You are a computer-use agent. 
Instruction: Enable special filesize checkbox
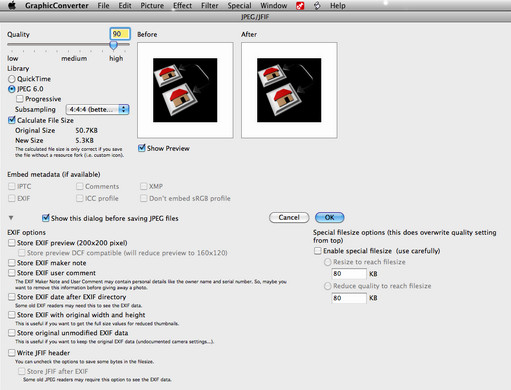318,251
